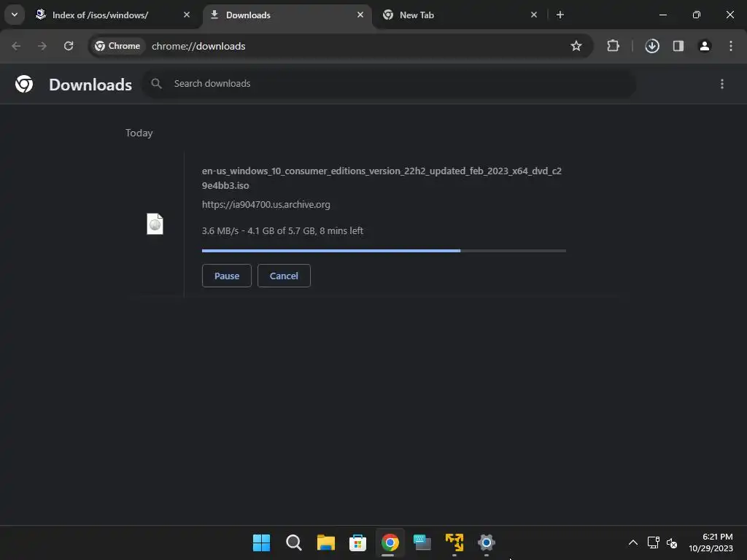The width and height of the screenshot is (747, 560).
Task: Open the toolbar downloads bubble icon
Action: click(652, 46)
